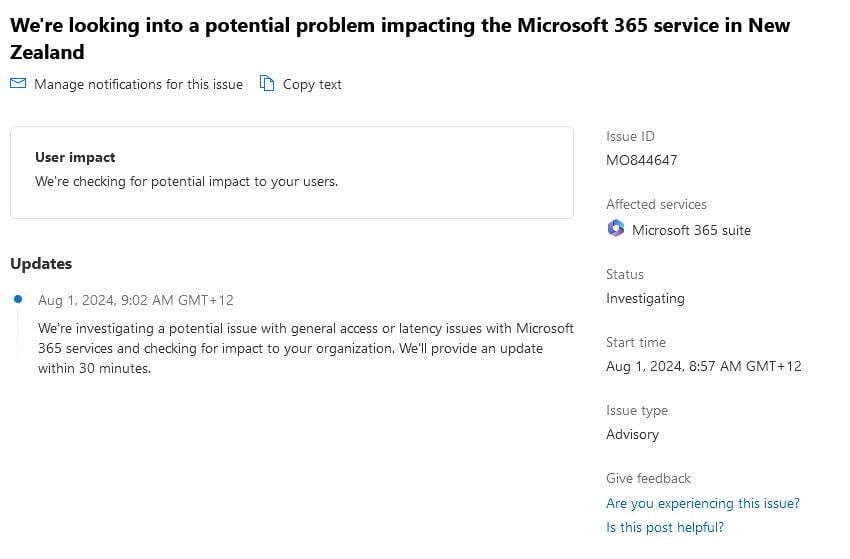The height and width of the screenshot is (559, 850).
Task: Click the Updates section heading
Action: pos(41,264)
